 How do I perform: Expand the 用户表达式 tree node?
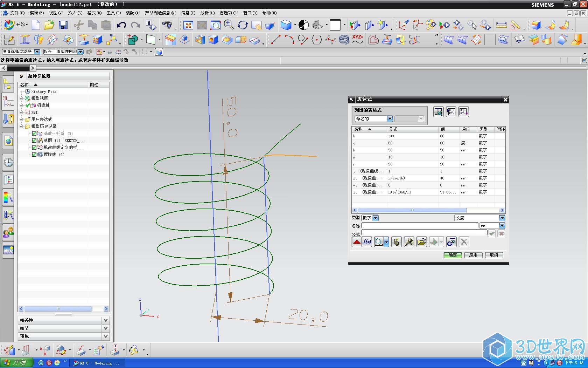tap(21, 120)
